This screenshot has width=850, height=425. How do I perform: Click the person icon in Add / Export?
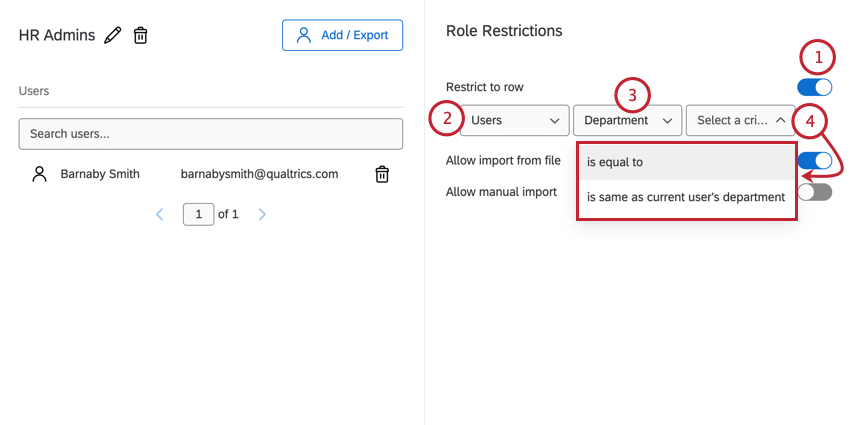[x=303, y=35]
